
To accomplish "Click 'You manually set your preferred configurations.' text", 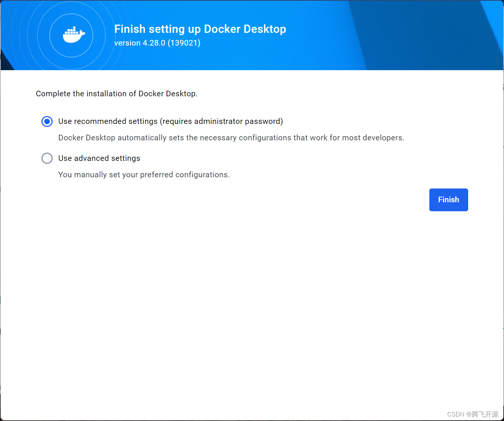I will [x=144, y=175].
